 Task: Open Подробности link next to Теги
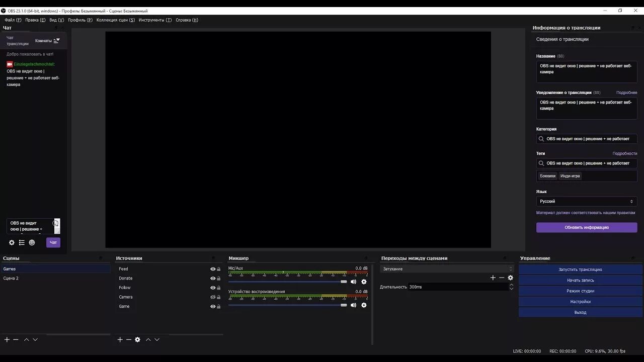tap(624, 153)
